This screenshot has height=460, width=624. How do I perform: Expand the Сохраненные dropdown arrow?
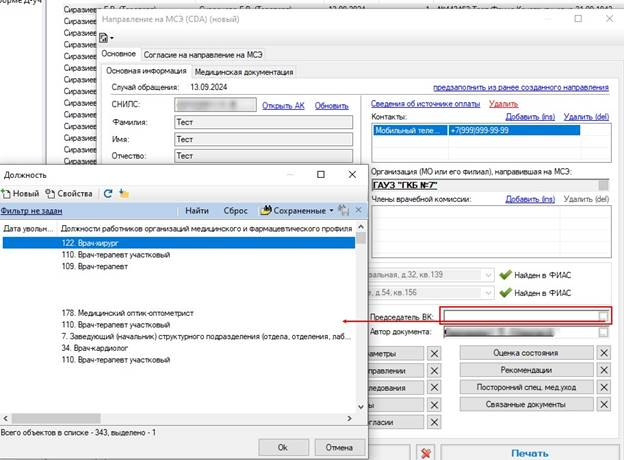click(x=331, y=211)
